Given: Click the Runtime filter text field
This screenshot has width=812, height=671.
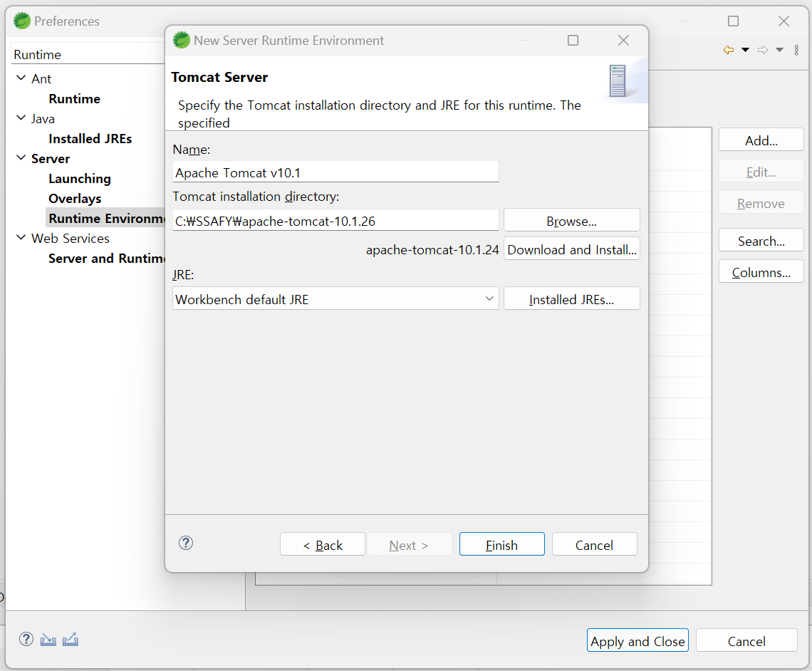Looking at the screenshot, I should tap(88, 54).
